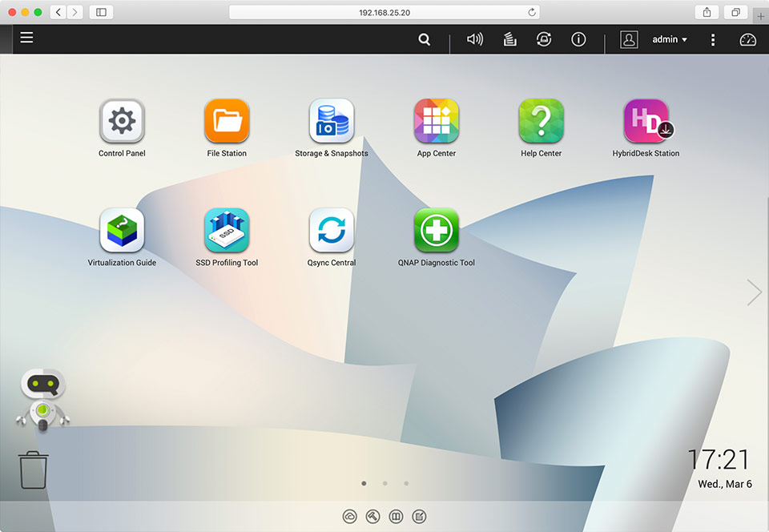The width and height of the screenshot is (769, 532).
Task: Open the feedback note shortcut icon
Action: click(x=419, y=516)
